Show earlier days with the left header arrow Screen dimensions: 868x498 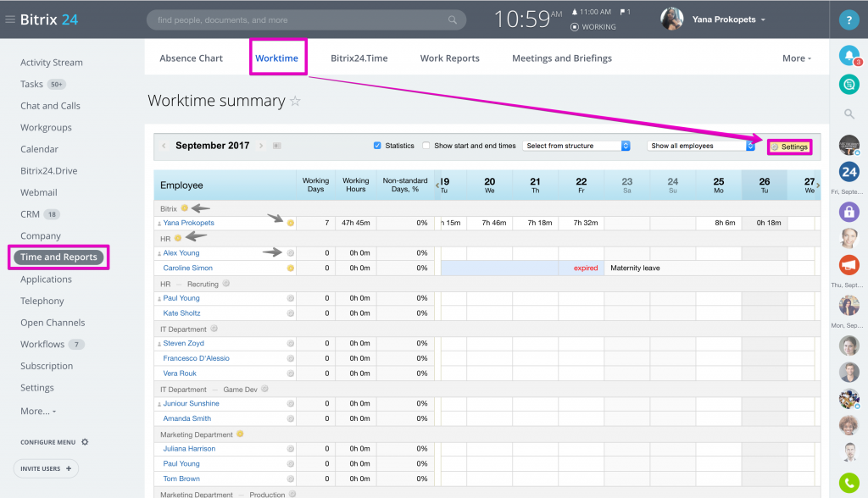tap(437, 185)
